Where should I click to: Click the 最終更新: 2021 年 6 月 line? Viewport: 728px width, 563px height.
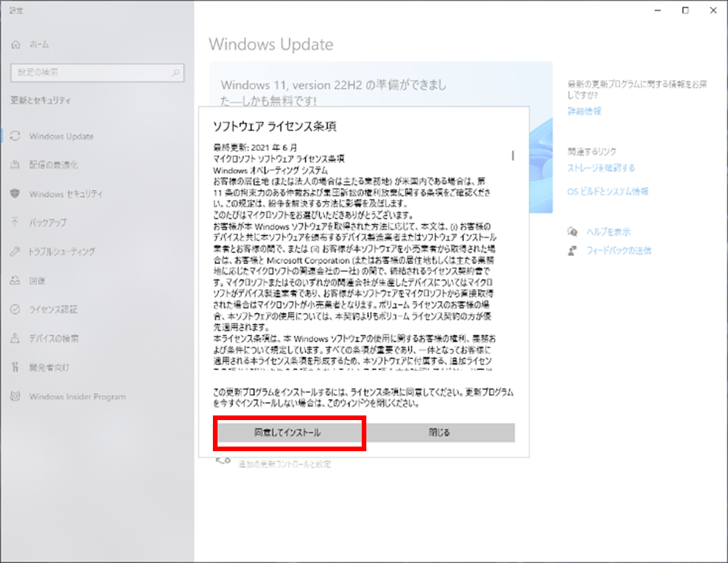(255, 148)
